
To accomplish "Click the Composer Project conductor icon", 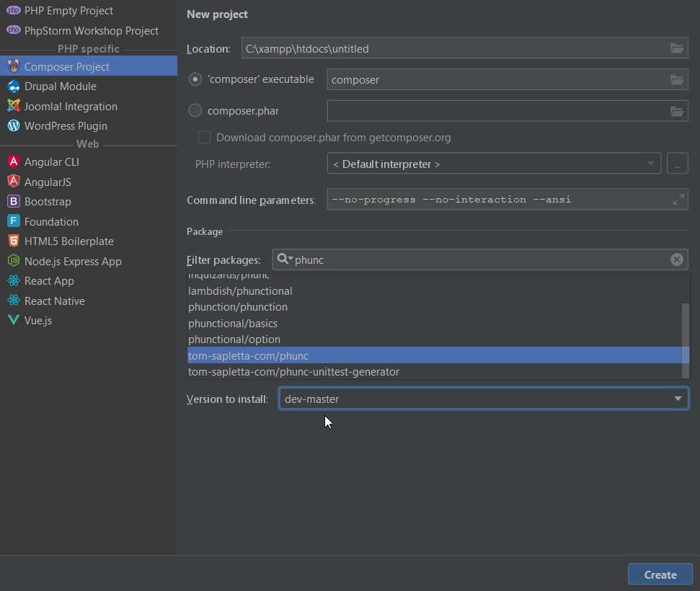I will pyautogui.click(x=14, y=66).
